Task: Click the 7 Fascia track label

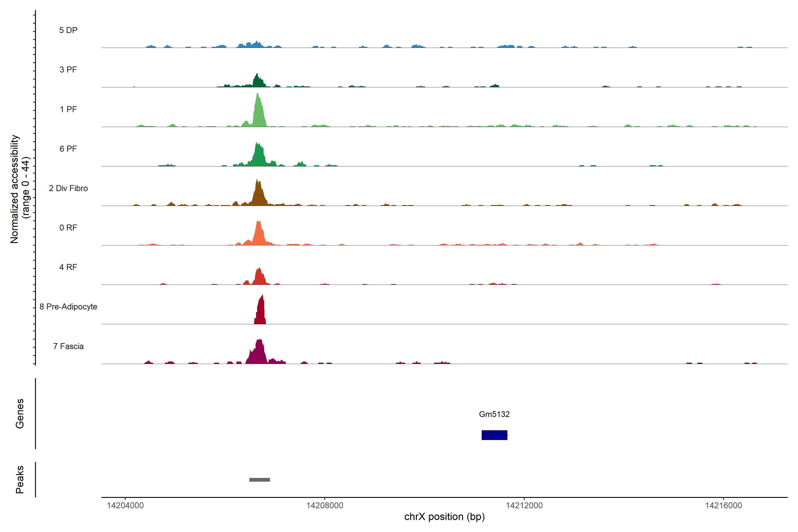Action: pos(68,346)
